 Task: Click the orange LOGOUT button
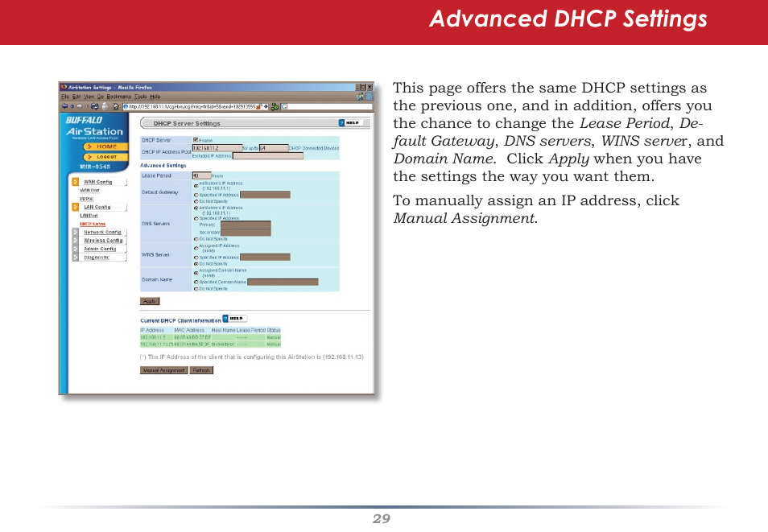pos(105,157)
